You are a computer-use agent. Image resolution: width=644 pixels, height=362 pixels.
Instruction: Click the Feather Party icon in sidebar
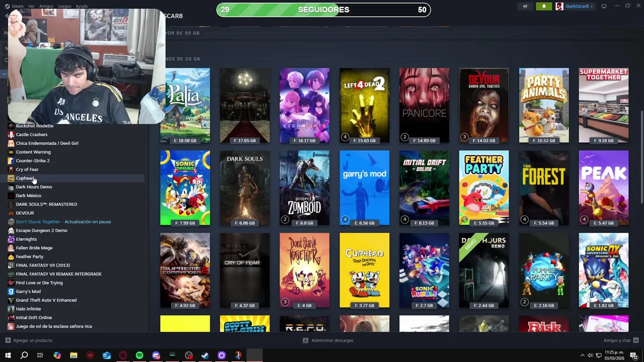(x=11, y=256)
